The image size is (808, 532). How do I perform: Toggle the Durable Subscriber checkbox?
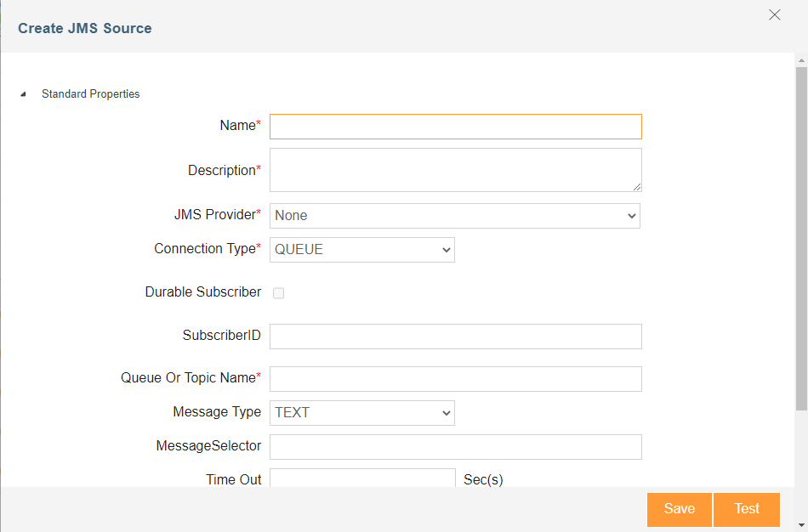[x=278, y=293]
